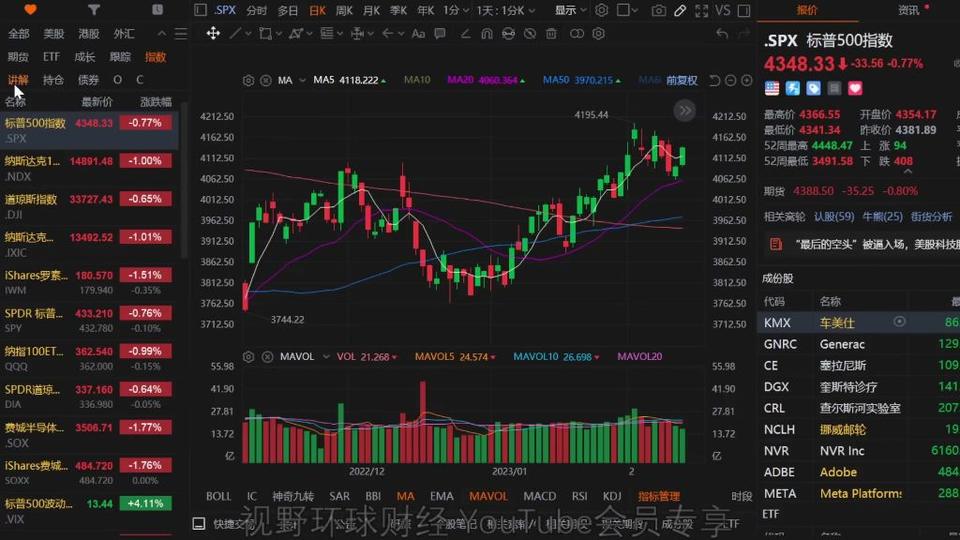Expand the MA indicator type dropdown
Viewport: 960px width, 540px height.
pos(302,80)
